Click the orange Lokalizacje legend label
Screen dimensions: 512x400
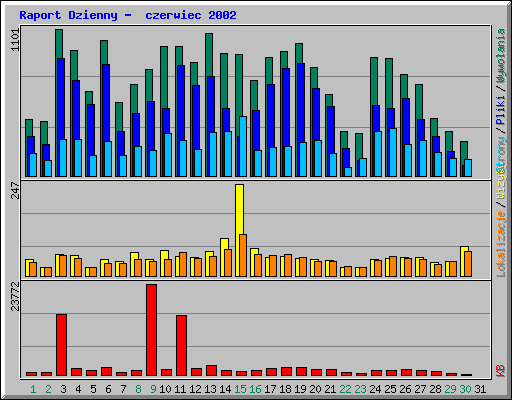point(501,244)
